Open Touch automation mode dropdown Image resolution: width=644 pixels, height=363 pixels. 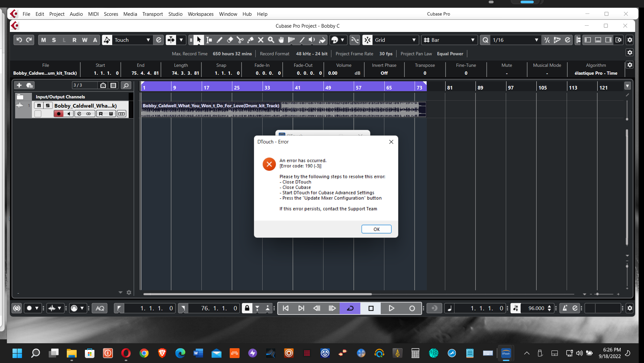(x=132, y=40)
